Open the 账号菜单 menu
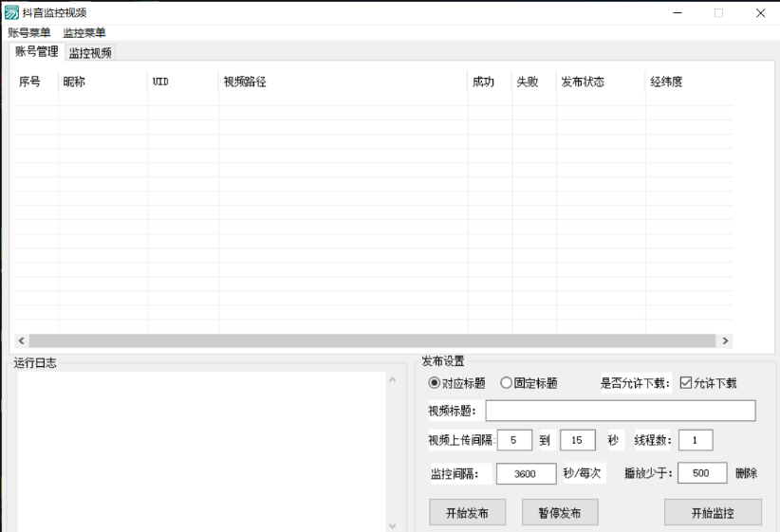 [28, 32]
